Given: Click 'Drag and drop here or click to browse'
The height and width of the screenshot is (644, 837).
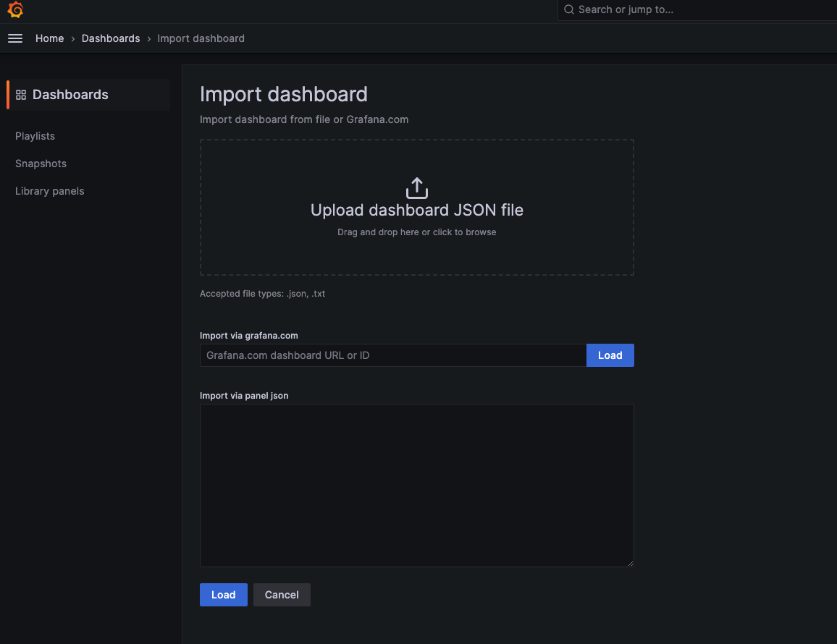Looking at the screenshot, I should 416,232.
